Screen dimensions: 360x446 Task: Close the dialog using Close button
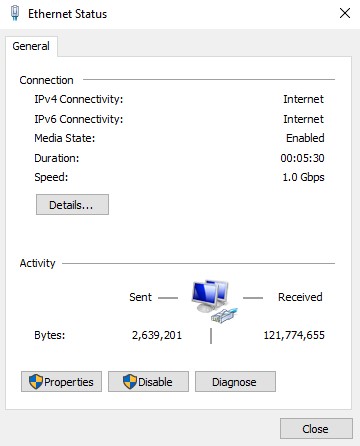coord(316,429)
